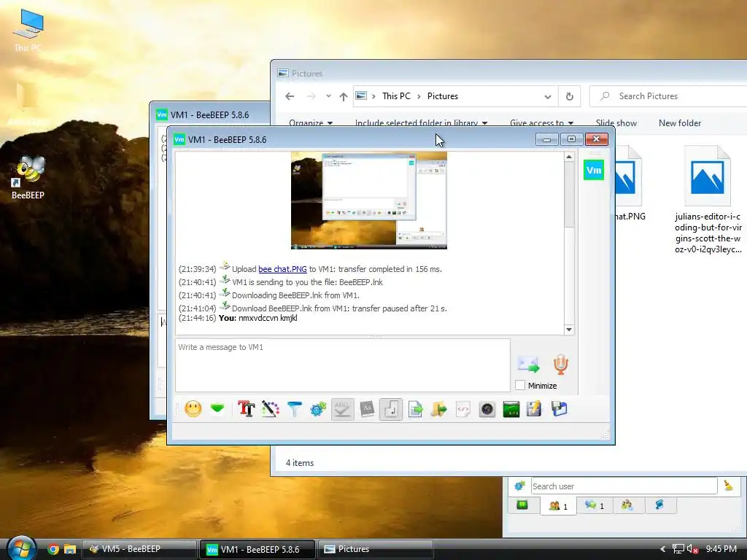Click the blue floppy disks icon

560,409
